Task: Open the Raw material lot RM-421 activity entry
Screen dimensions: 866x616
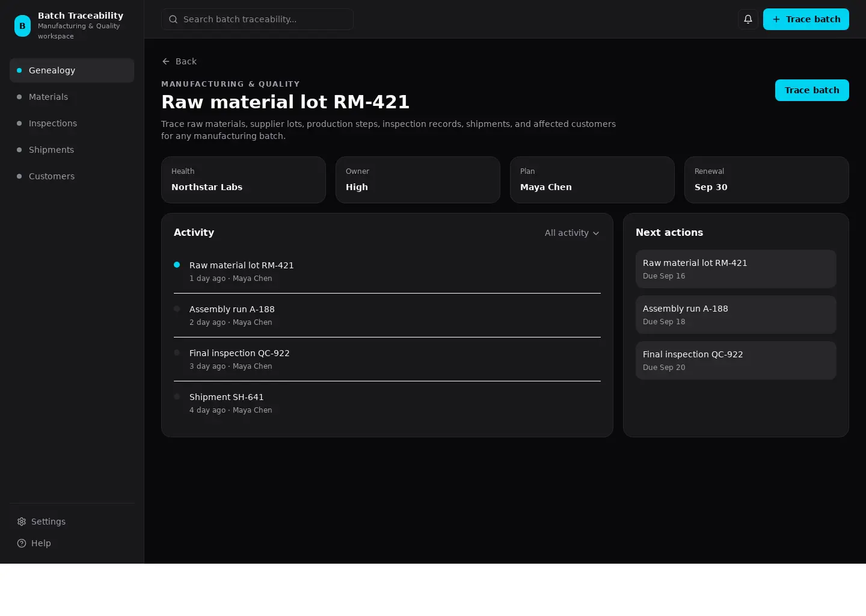Action: pyautogui.click(x=387, y=271)
